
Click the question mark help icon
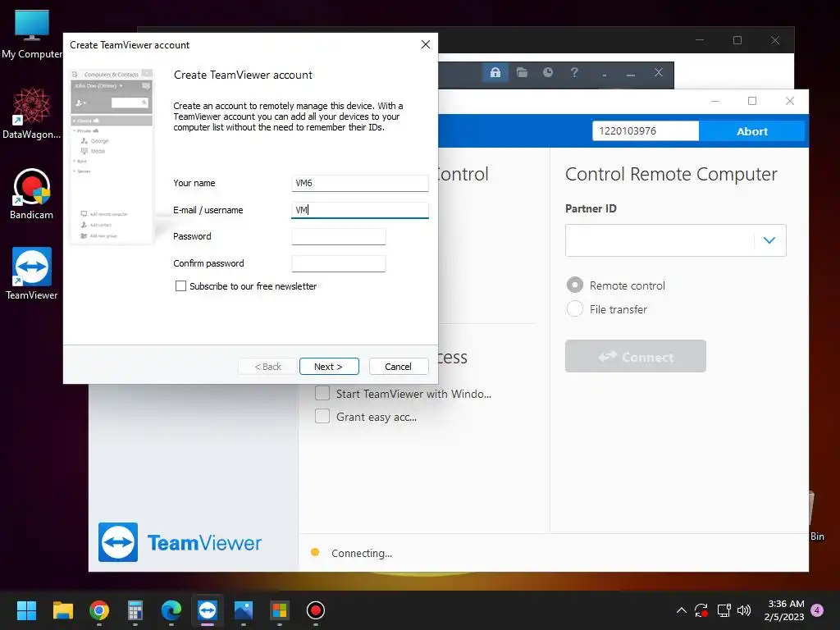pos(573,72)
